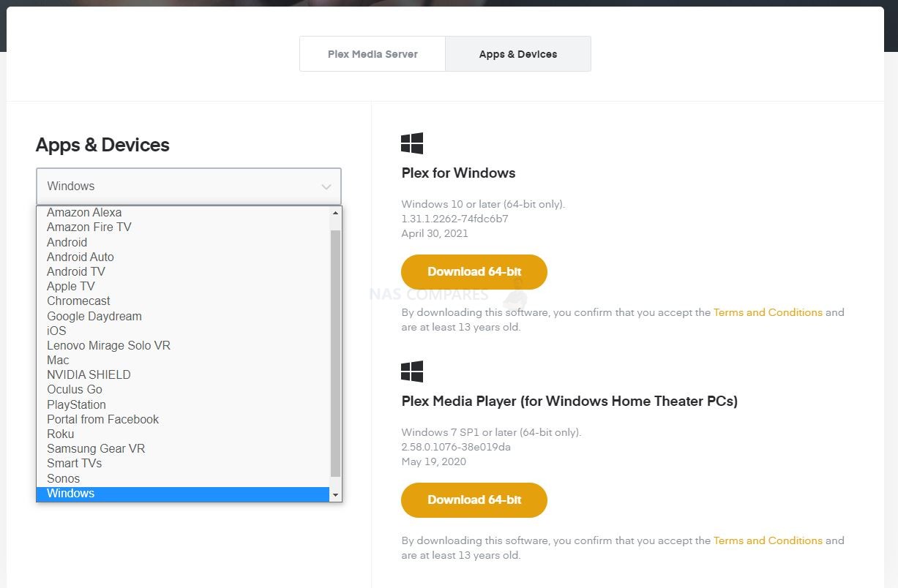This screenshot has height=588, width=898.
Task: Open Terms and Conditions under Plex Media Player
Action: [768, 540]
